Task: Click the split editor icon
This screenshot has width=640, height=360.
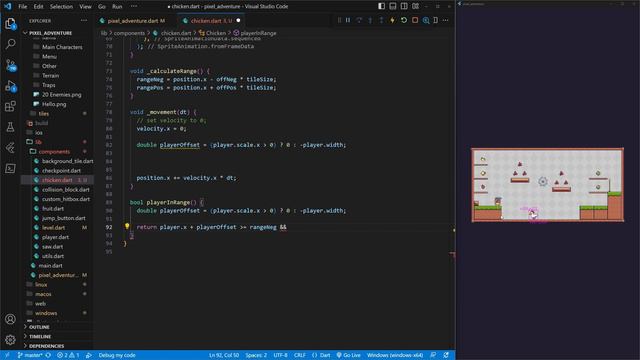Action: tap(436, 20)
